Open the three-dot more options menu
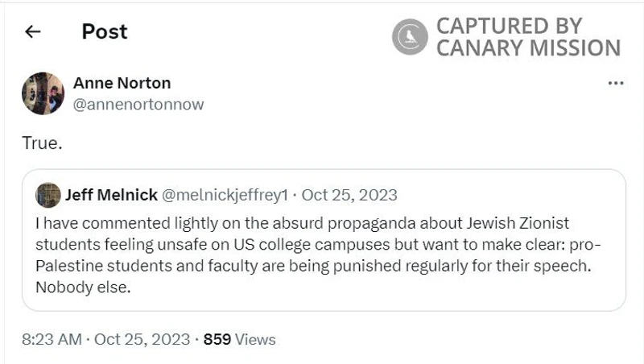 616,83
